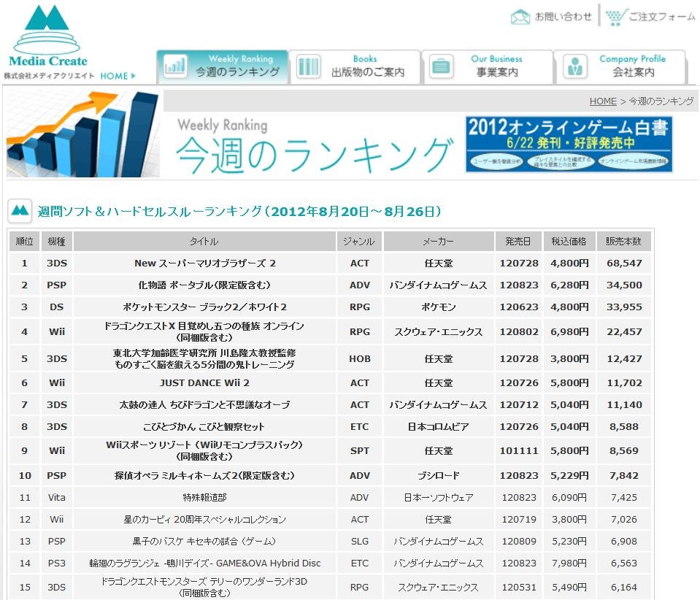Click price 7,980円 in the rank 14 row
Image resolution: width=700 pixels, height=600 pixels.
pyautogui.click(x=569, y=564)
